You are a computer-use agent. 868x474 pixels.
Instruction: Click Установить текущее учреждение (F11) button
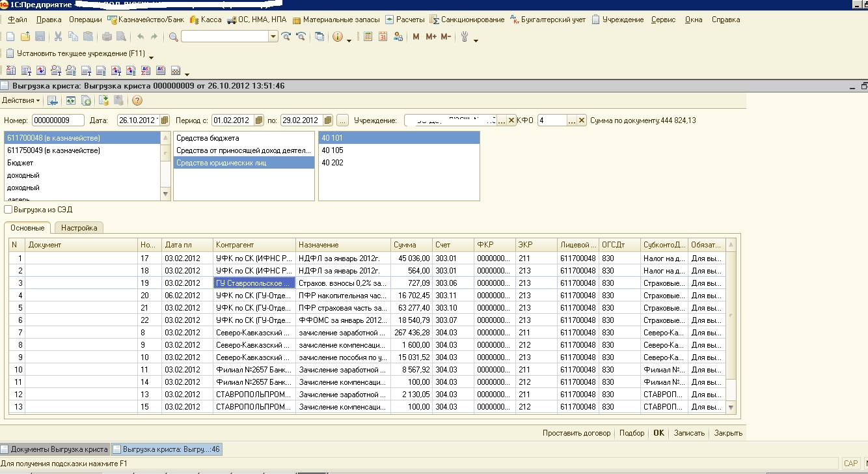pos(75,53)
